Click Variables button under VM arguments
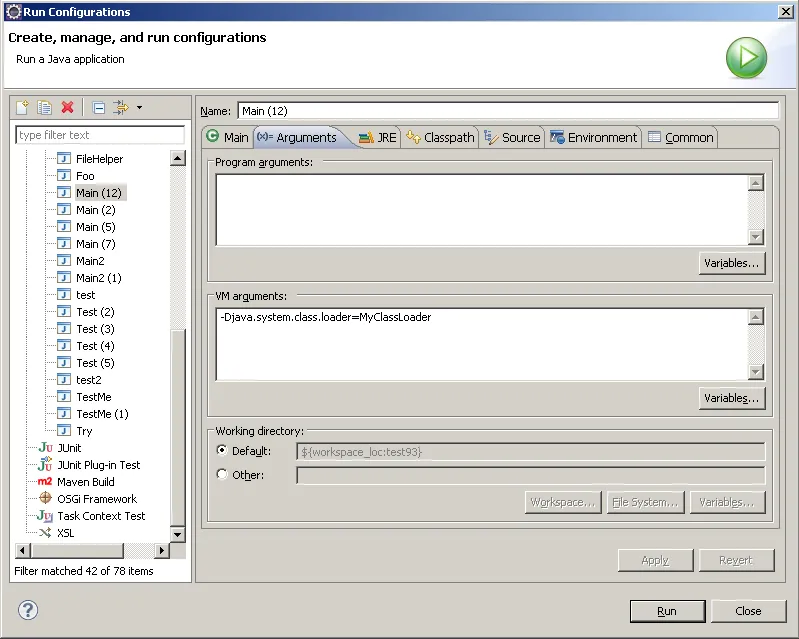799x639 pixels. pyautogui.click(x=732, y=398)
